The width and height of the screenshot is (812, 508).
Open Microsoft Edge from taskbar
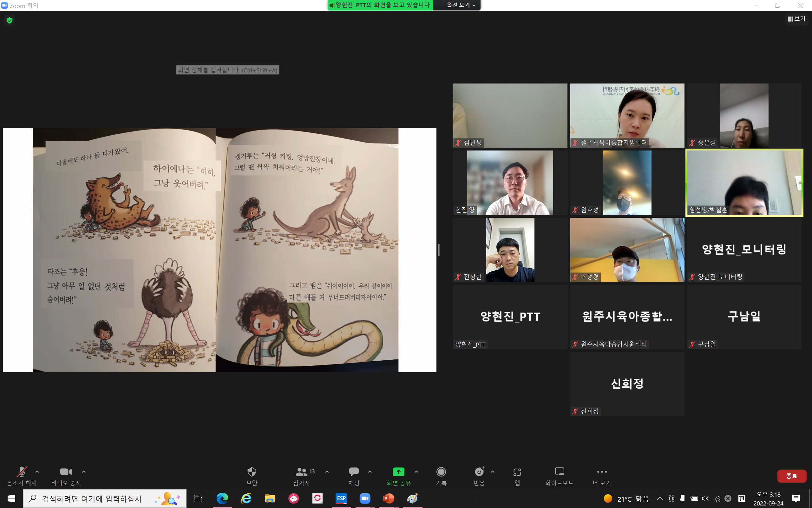point(222,498)
